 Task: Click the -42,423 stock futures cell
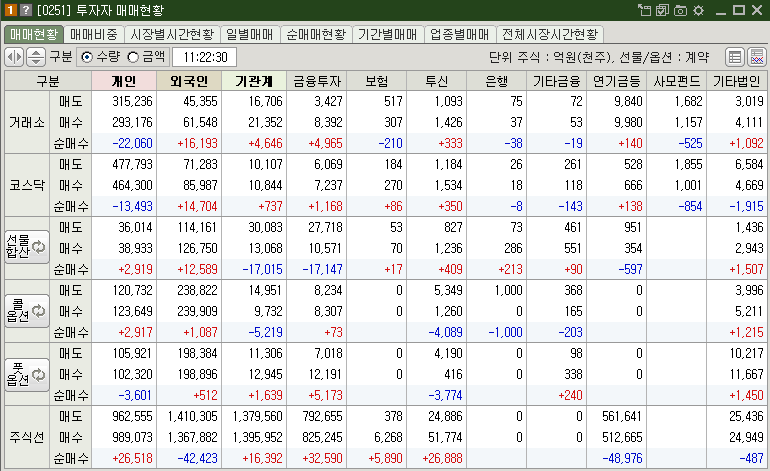[x=189, y=458]
